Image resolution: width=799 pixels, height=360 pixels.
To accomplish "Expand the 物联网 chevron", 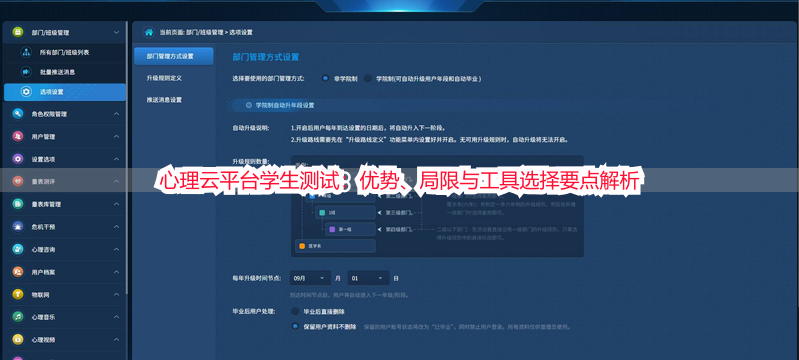I will (116, 294).
